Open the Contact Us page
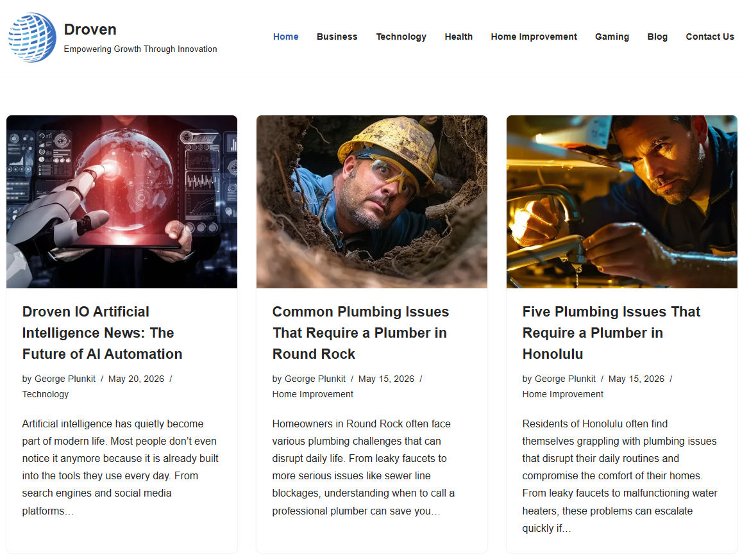This screenshot has height=560, width=749. 710,37
